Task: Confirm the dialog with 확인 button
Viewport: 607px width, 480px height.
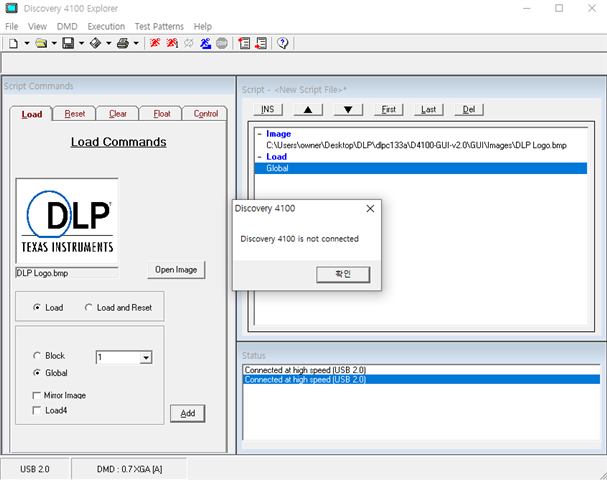Action: [343, 274]
